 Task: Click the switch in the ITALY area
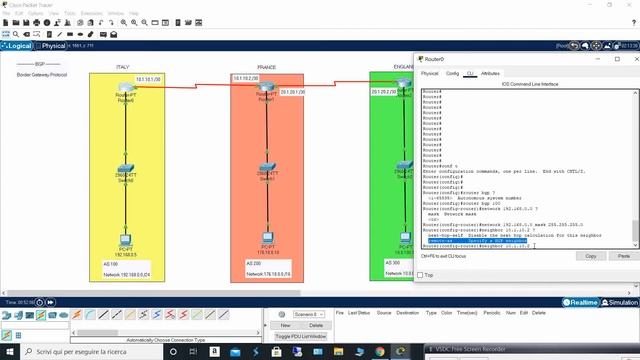click(126, 168)
